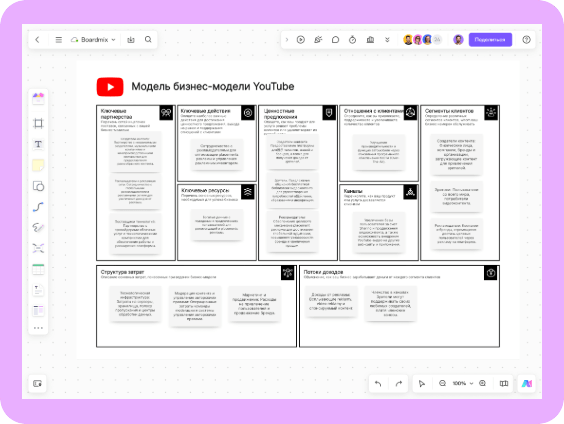Open the 100% zoom level dropdown
Screen dimensions: 564x424
(463, 383)
